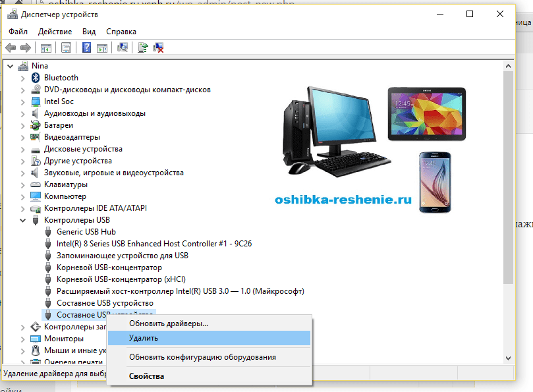Click the Intel Soc label
The image size is (533, 392).
[59, 101]
